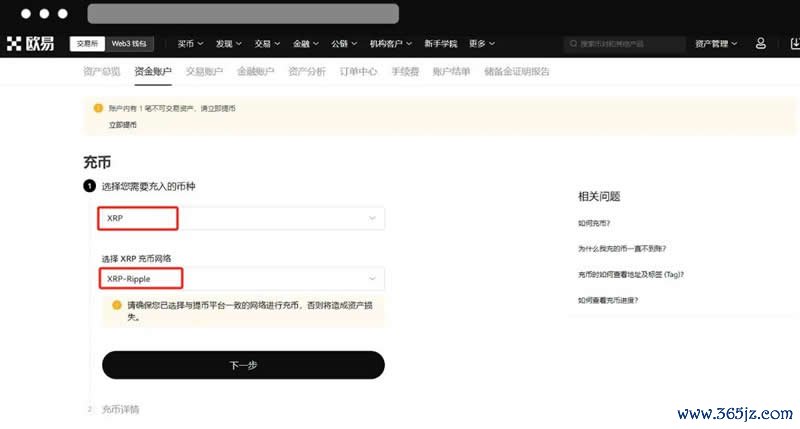Viewport: 800px width, 429px height.
Task: Open the user profile icon
Action: [760, 43]
